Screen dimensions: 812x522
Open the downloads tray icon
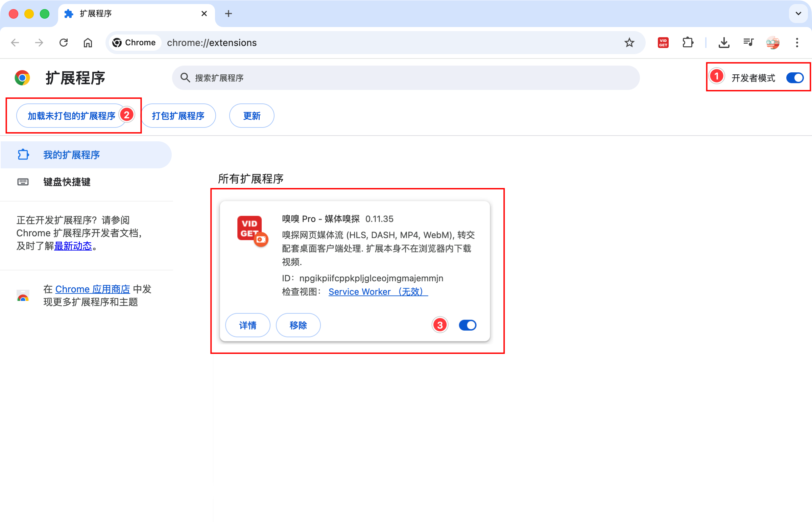724,43
